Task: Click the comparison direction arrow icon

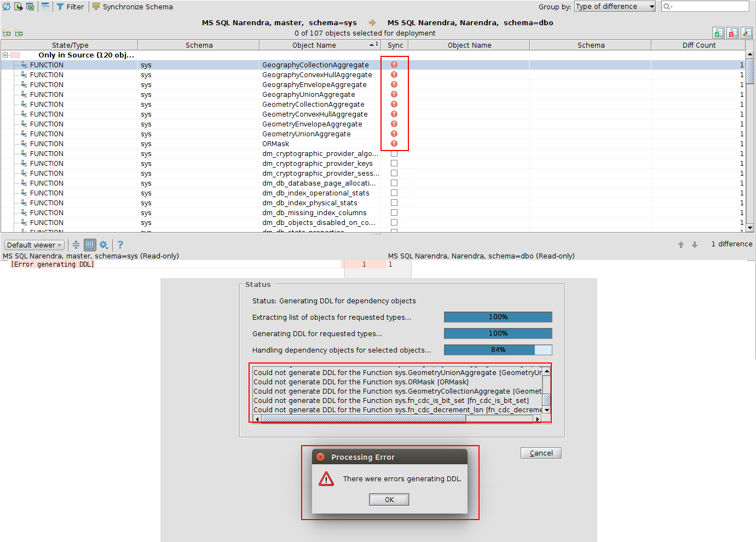Action: pyautogui.click(x=372, y=23)
